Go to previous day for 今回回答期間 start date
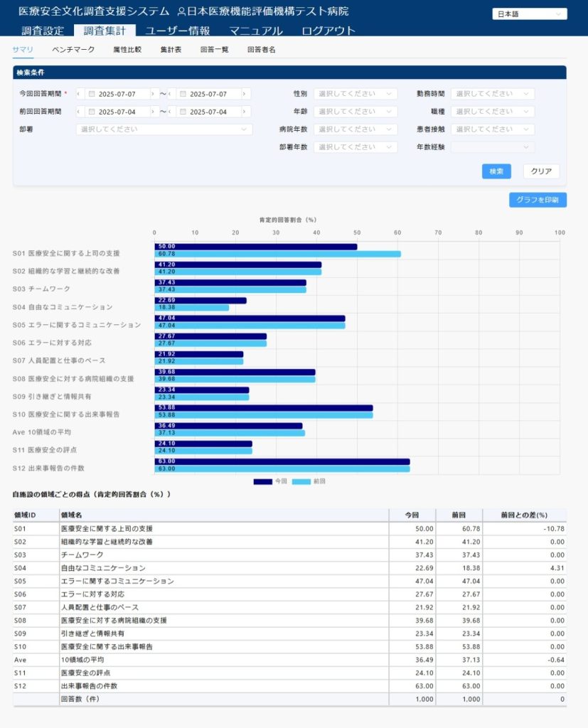Screen dimensions: 588x728 (80, 94)
